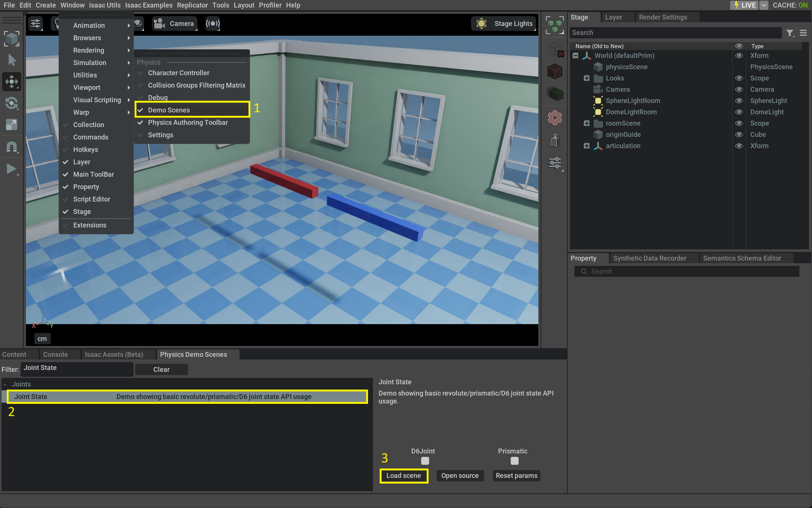812x508 pixels.
Task: Open the Isaac Utils menu
Action: click(105, 5)
